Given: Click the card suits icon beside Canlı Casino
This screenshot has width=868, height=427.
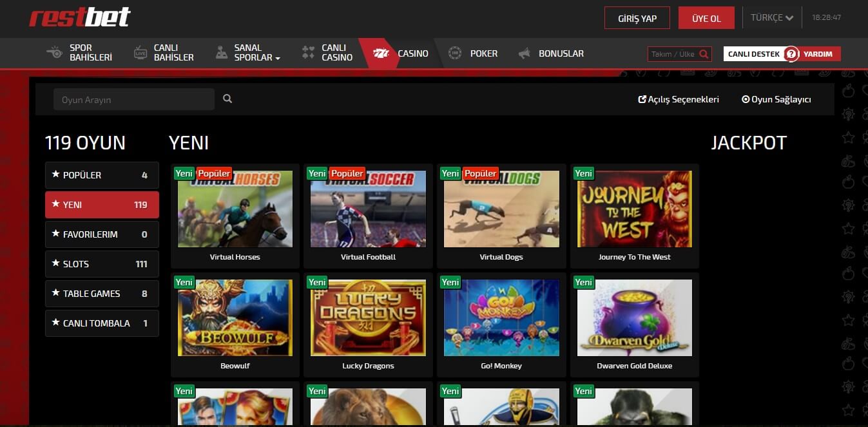Looking at the screenshot, I should 308,53.
